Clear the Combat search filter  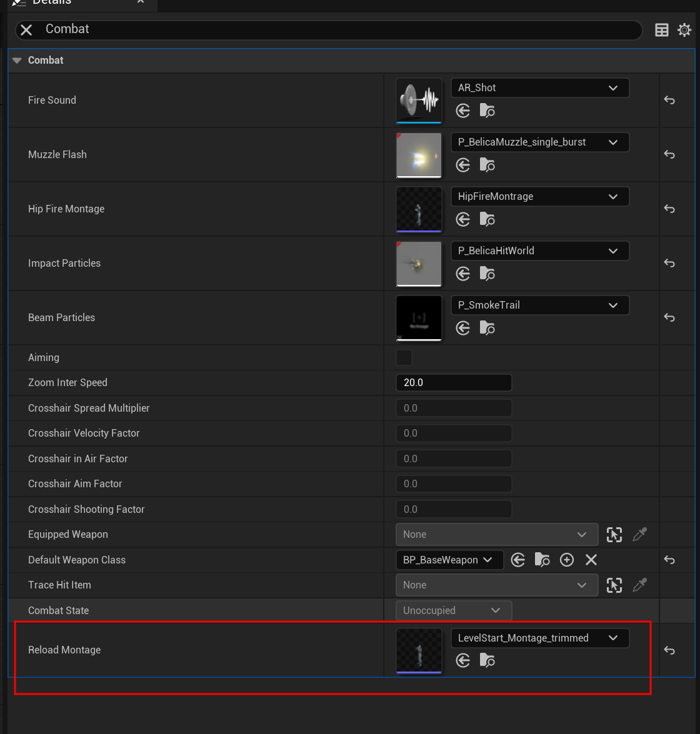point(26,29)
